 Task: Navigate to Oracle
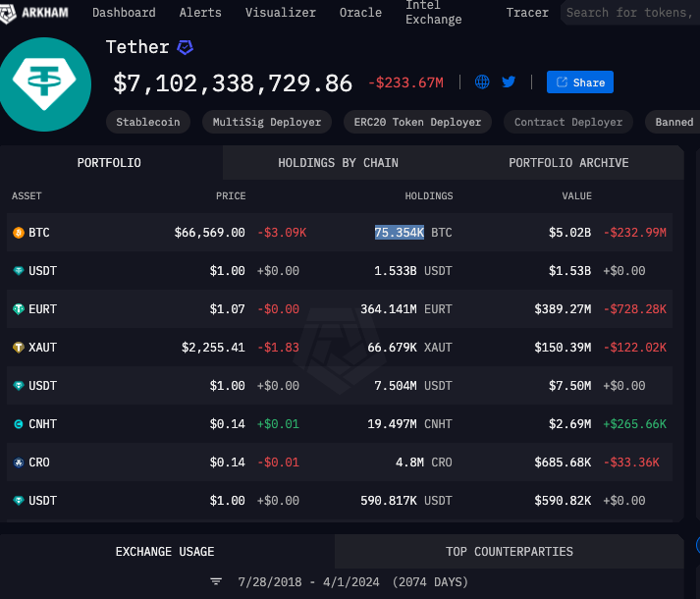360,13
